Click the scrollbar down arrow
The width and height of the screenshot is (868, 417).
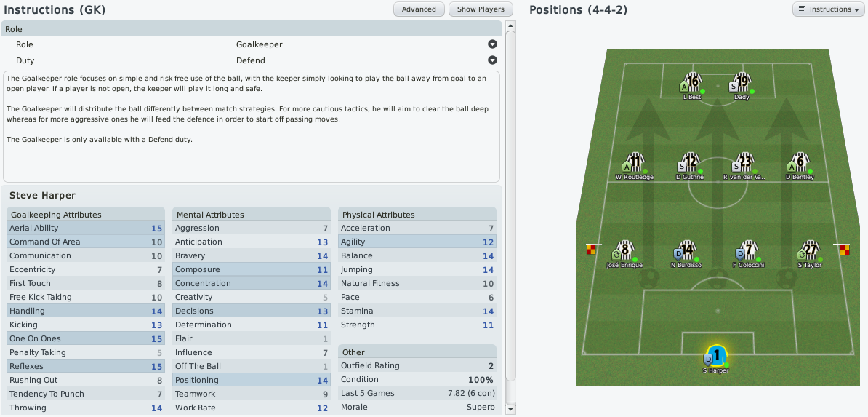click(510, 409)
